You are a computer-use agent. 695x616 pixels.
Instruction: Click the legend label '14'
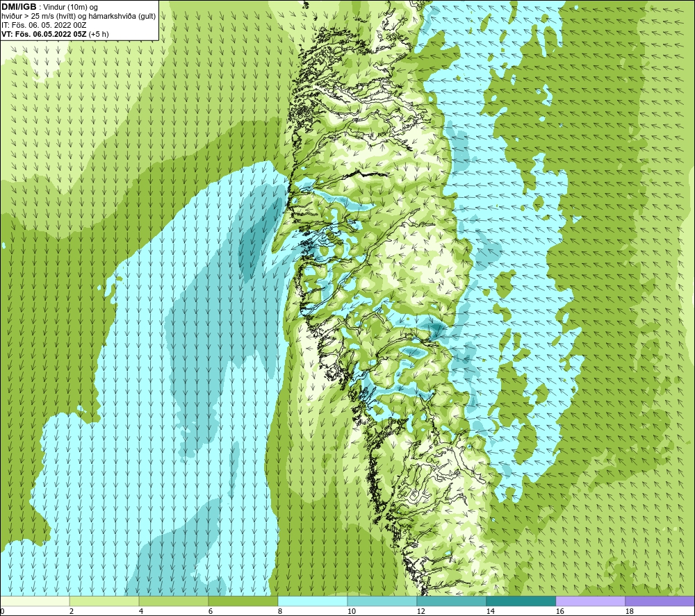coord(490,611)
